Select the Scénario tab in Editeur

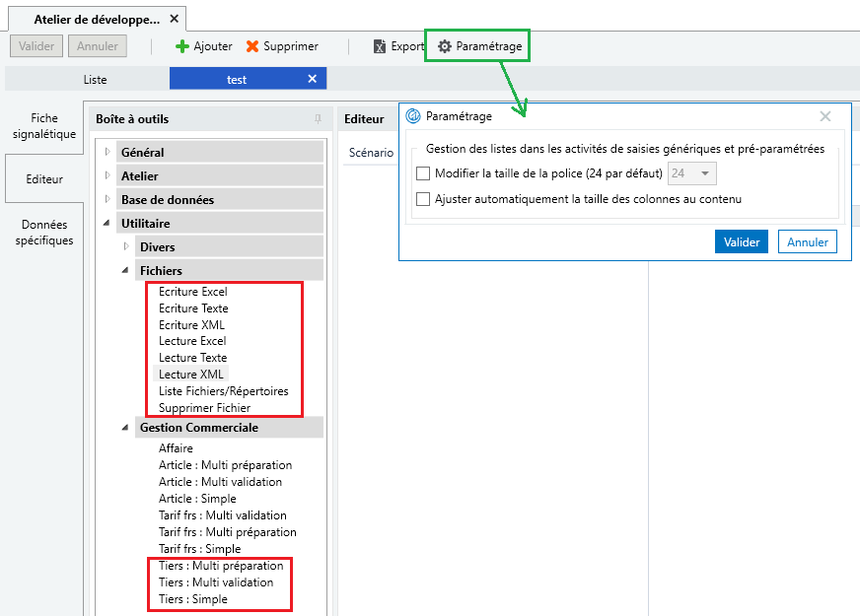point(371,153)
